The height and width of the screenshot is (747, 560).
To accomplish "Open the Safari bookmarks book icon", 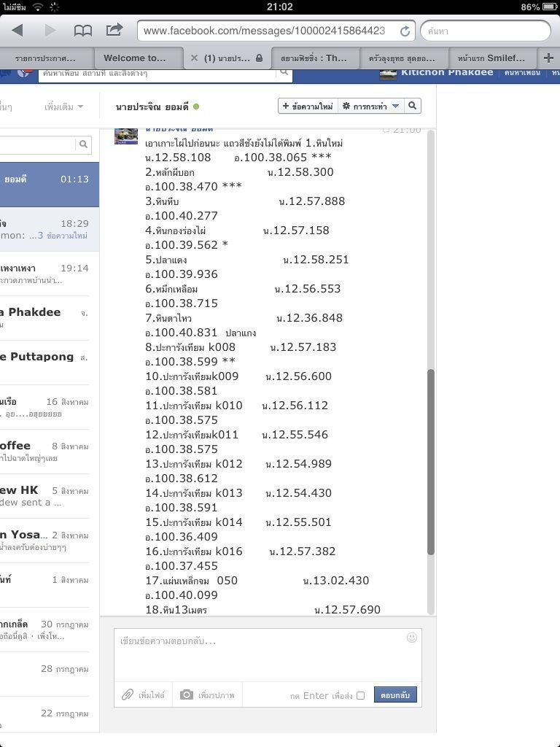I will point(83,30).
